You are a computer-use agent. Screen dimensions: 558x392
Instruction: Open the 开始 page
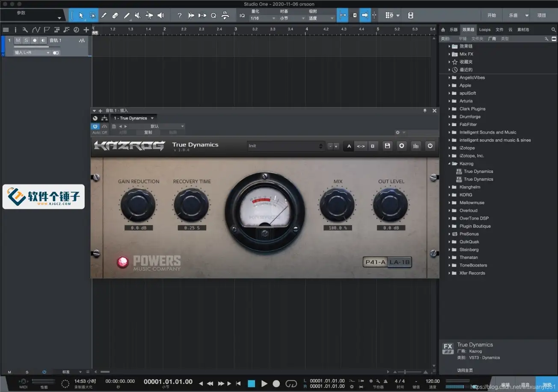point(492,15)
